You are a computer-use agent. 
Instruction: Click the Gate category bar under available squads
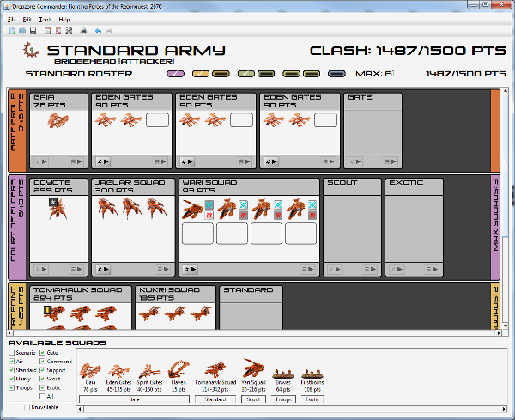coord(135,399)
